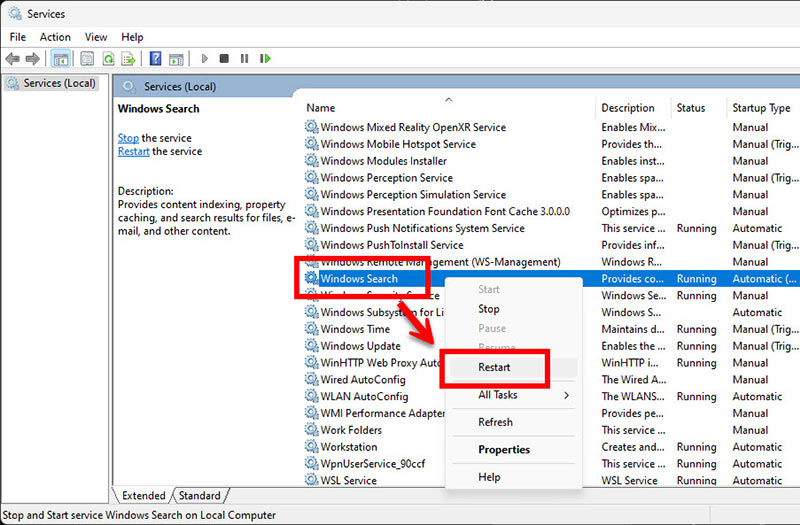Click gear icon of Wired AutoConfig
The width and height of the screenshot is (800, 525).
pyautogui.click(x=311, y=379)
